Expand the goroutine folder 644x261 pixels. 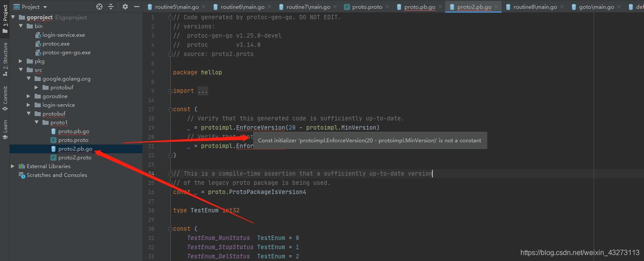28,96
